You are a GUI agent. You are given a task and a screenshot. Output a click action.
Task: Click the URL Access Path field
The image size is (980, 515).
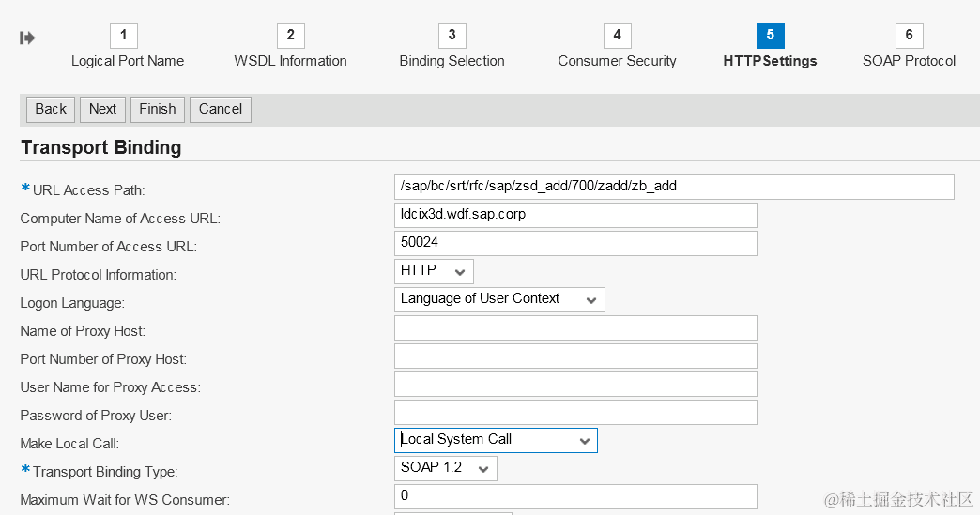674,187
